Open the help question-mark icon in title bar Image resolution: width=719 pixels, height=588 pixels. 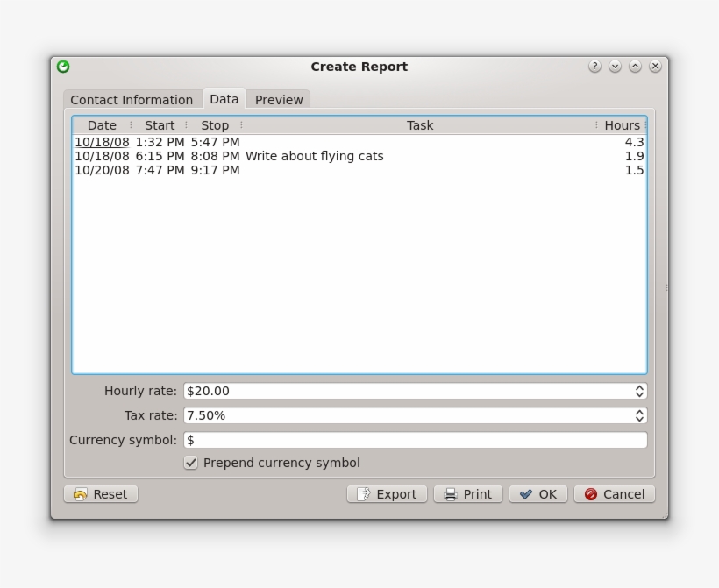pos(594,65)
